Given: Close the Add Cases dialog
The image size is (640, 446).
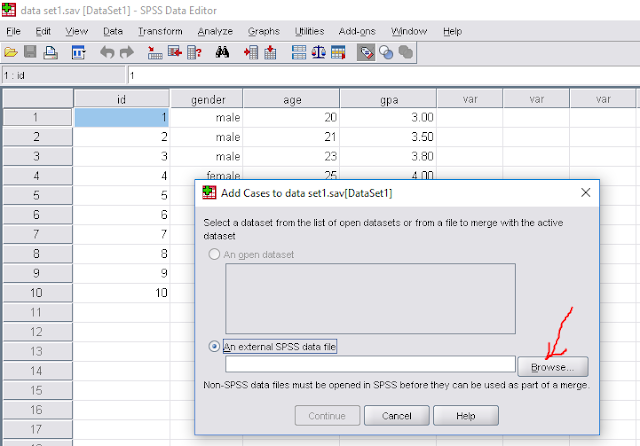Looking at the screenshot, I should coord(586,193).
